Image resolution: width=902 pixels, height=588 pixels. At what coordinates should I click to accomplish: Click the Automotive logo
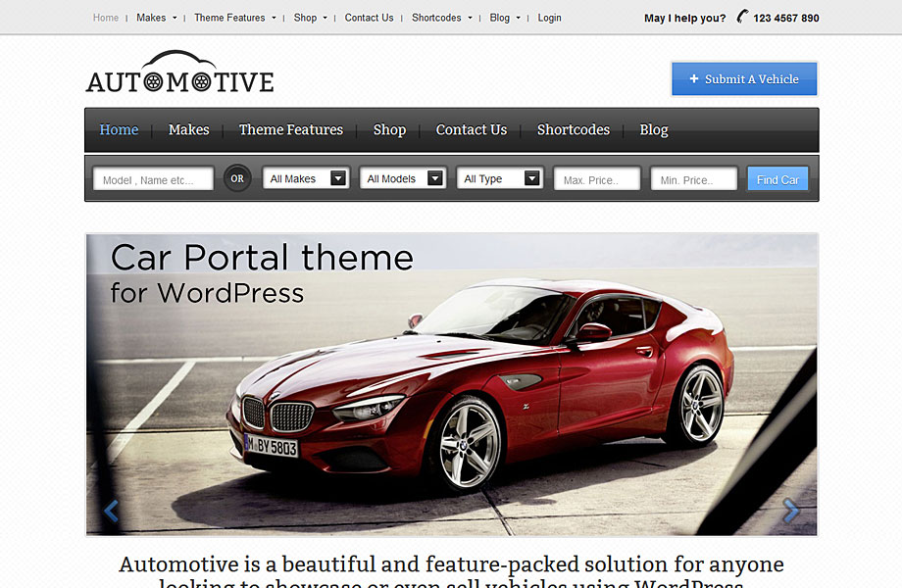tap(180, 73)
